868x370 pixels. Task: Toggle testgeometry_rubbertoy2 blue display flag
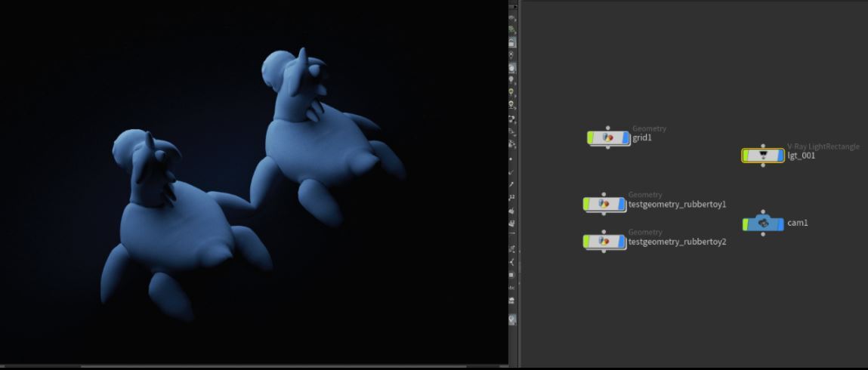point(621,242)
